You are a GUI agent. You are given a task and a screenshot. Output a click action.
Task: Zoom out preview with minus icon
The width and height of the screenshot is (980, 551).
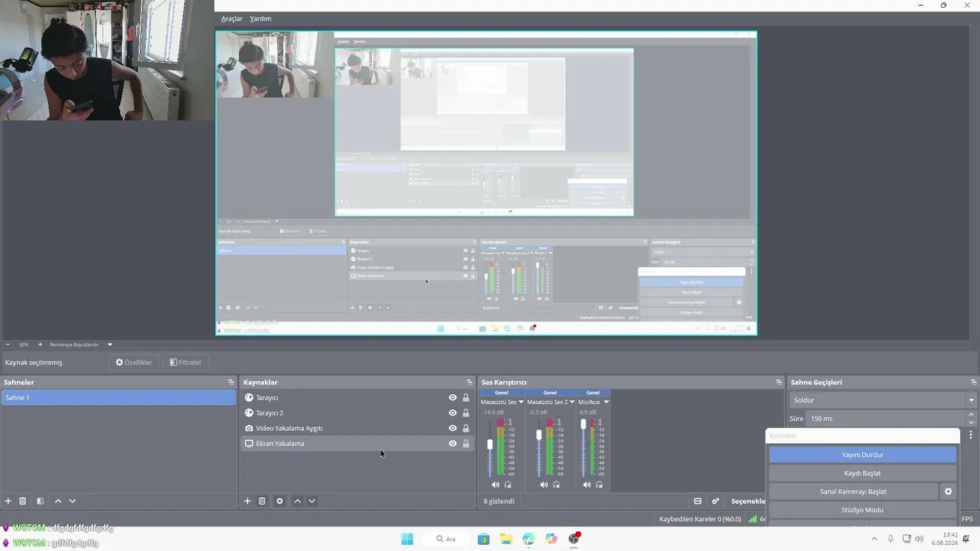pos(8,344)
